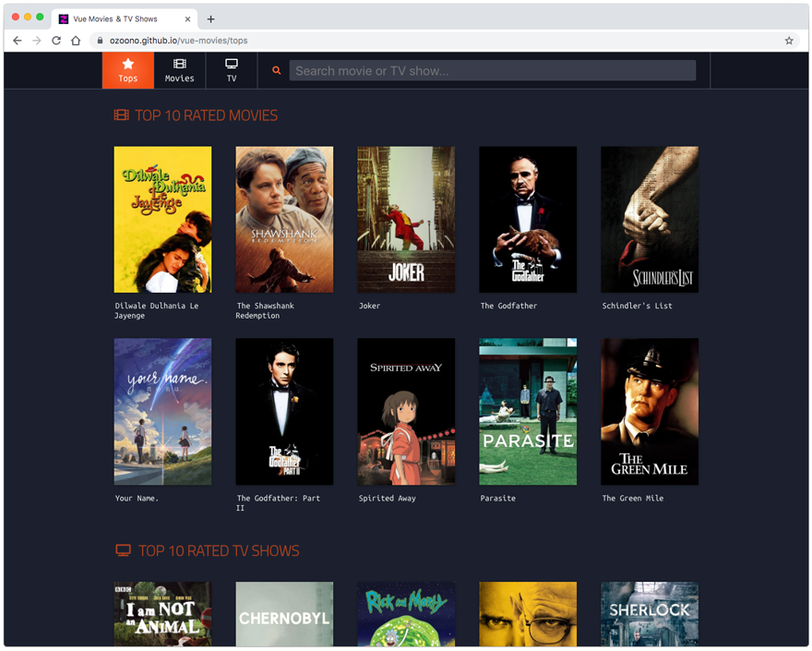This screenshot has width=812, height=651.
Task: Open the Joker movie poster
Action: click(406, 219)
